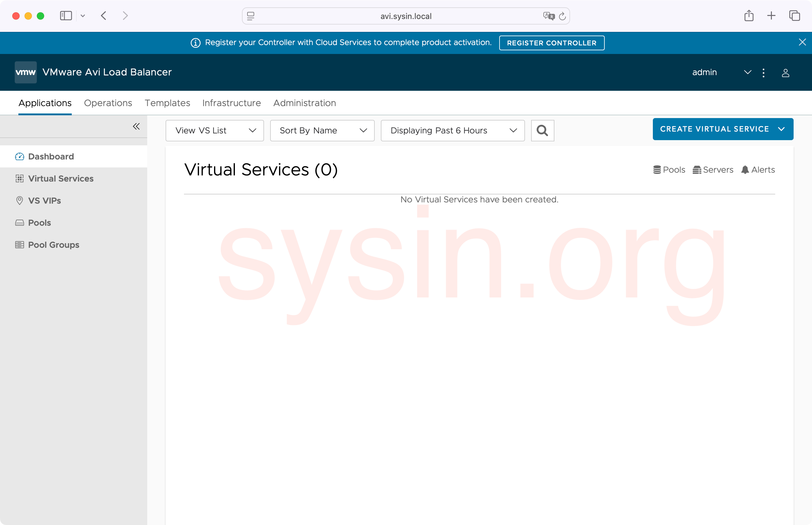Open Displaying Past 6 Hours dropdown

click(452, 131)
